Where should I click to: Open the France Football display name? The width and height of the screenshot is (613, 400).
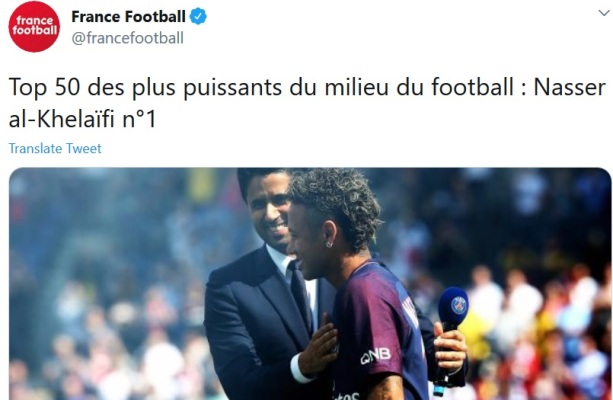pyautogui.click(x=128, y=16)
